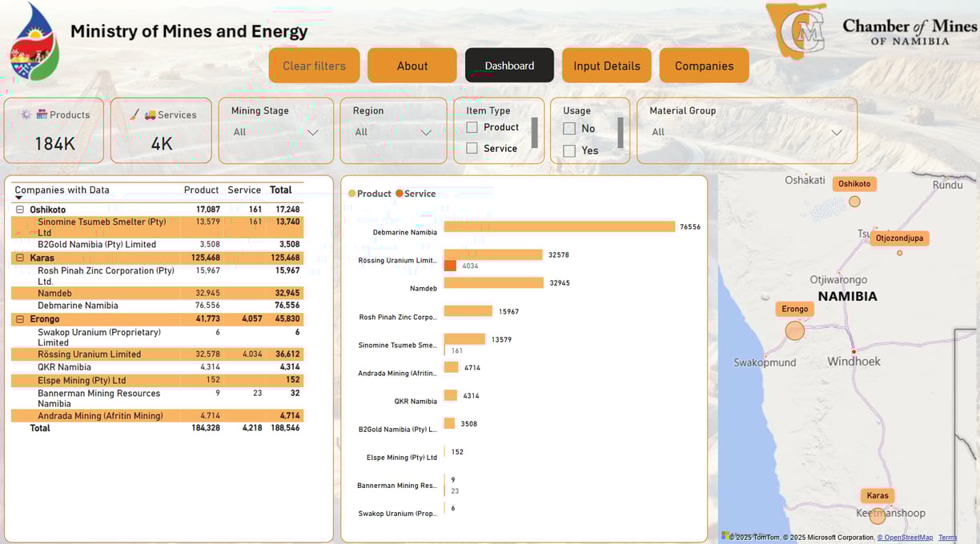Tick the Yes checkbox under Usage
This screenshot has width=980, height=544.
coord(569,150)
